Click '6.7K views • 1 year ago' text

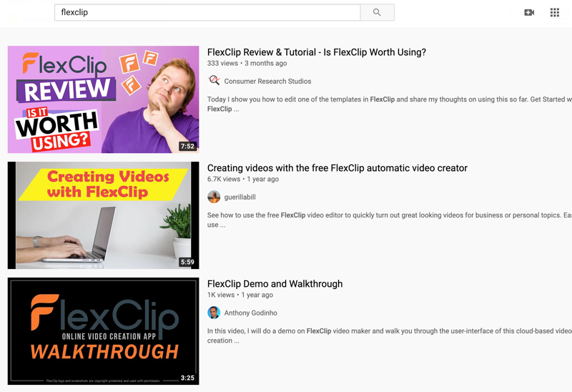point(243,180)
